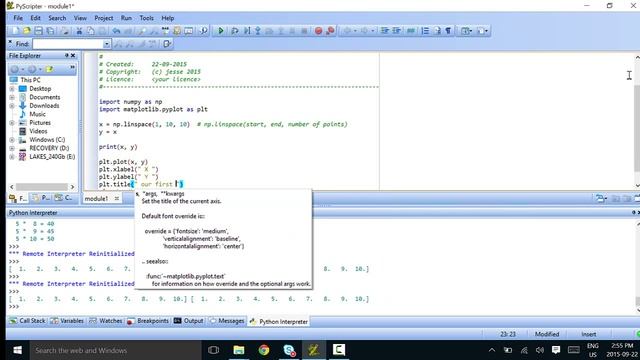Image resolution: width=640 pixels, height=360 pixels.
Task: Expand the Pictures tree node
Action: 12,123
